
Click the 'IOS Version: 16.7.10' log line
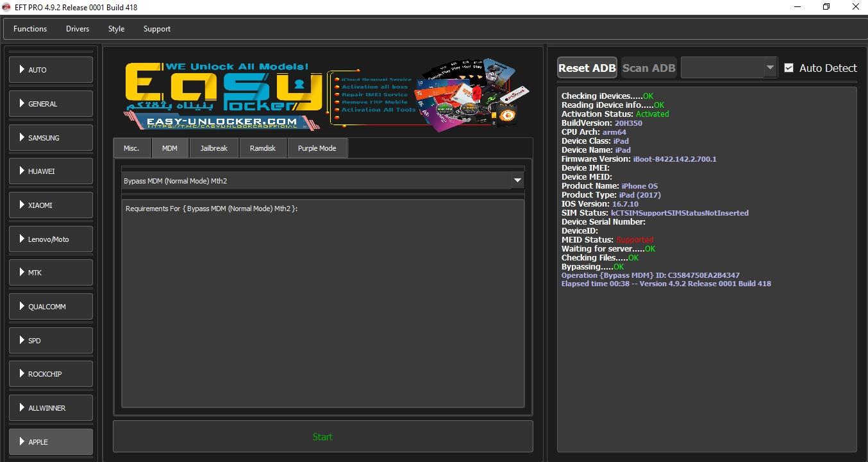point(600,204)
